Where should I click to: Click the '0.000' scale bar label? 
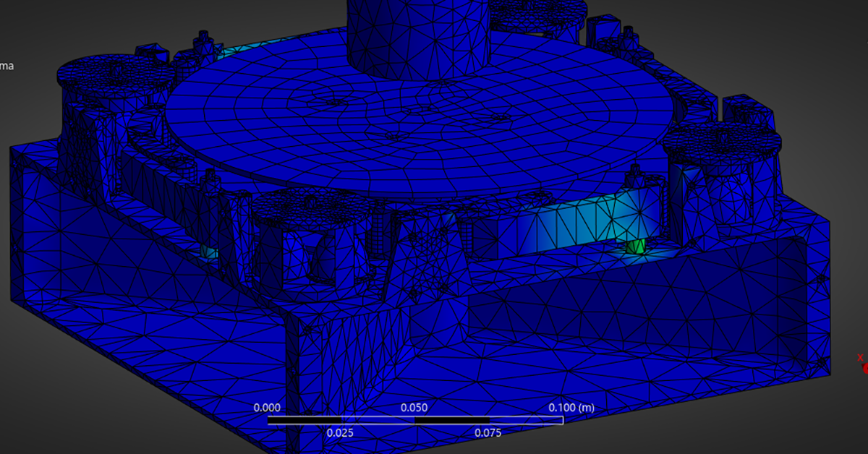(x=267, y=407)
